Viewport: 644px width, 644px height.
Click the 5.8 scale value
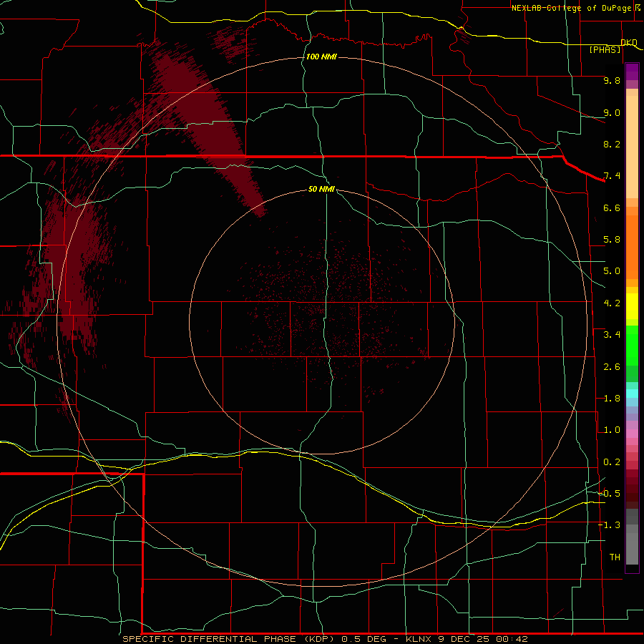612,240
